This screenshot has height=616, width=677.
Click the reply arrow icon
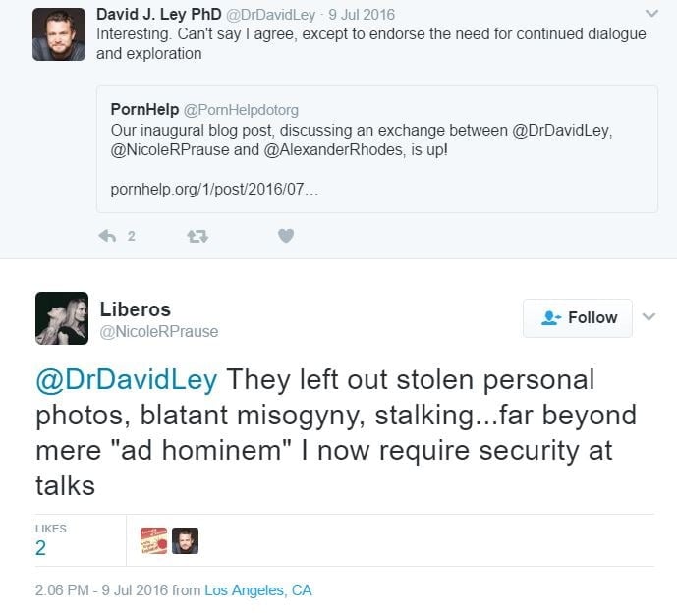[x=108, y=236]
